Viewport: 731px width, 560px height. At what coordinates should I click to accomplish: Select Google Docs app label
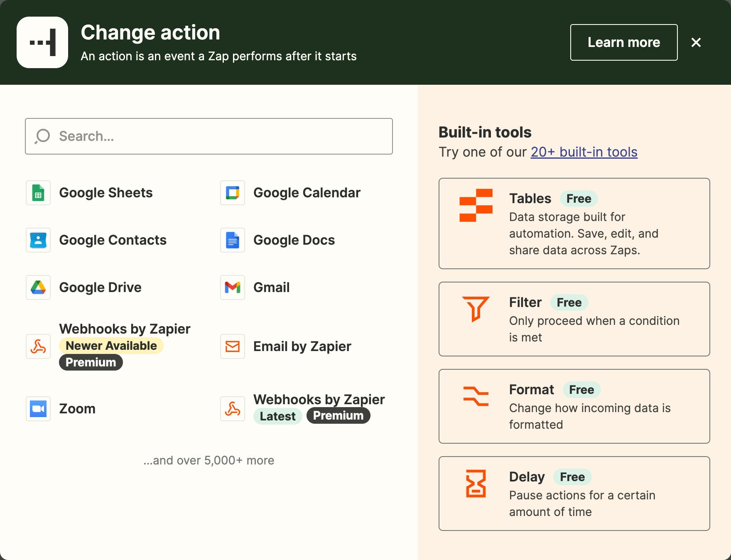294,240
